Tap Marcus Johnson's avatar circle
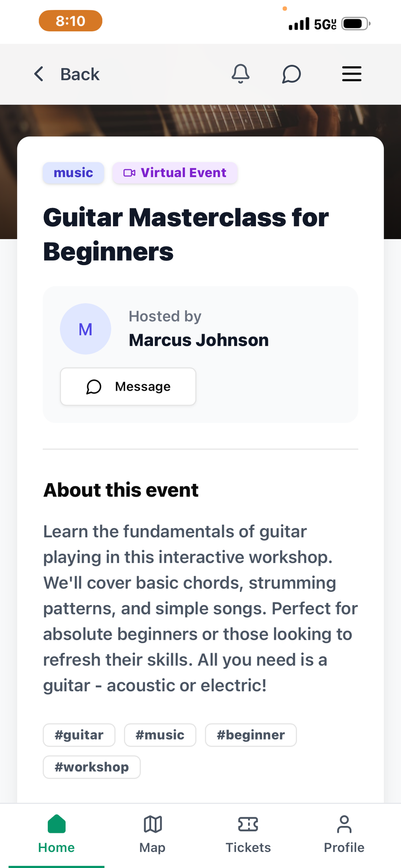Screen dimensions: 401x868 (86, 329)
